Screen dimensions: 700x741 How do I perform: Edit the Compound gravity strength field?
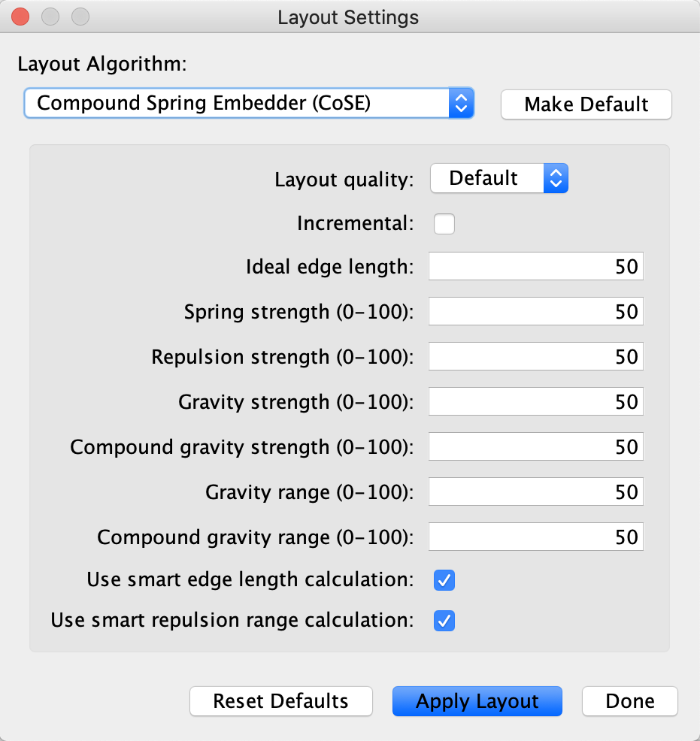535,447
